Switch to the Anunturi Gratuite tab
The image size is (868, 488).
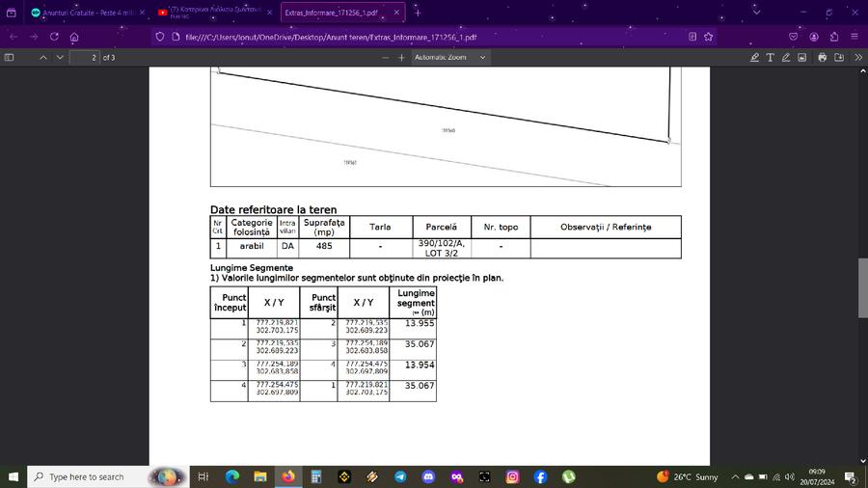(x=82, y=13)
